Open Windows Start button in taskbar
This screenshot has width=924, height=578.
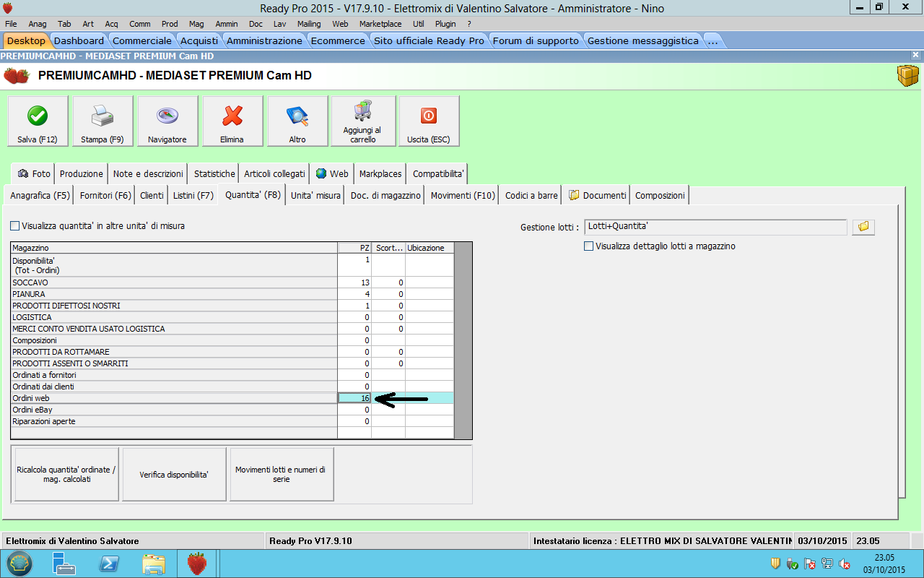click(19, 564)
